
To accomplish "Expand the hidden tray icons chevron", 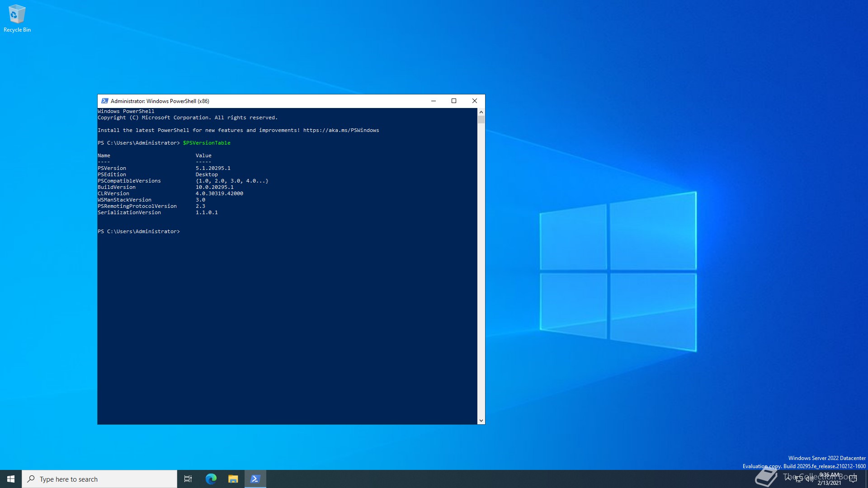I will tap(788, 478).
